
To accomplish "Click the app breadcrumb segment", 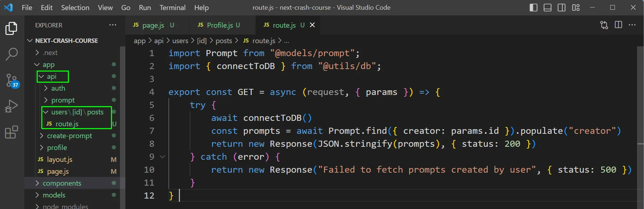I will click(x=140, y=41).
